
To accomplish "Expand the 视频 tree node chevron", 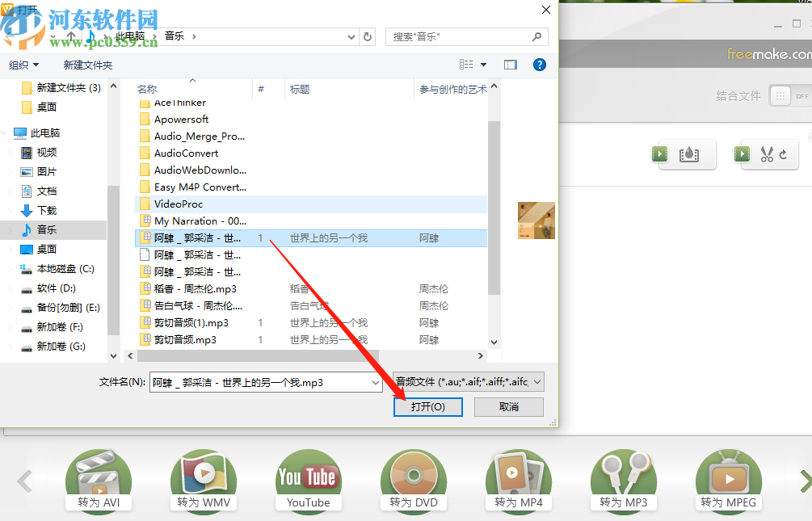I will click(11, 152).
